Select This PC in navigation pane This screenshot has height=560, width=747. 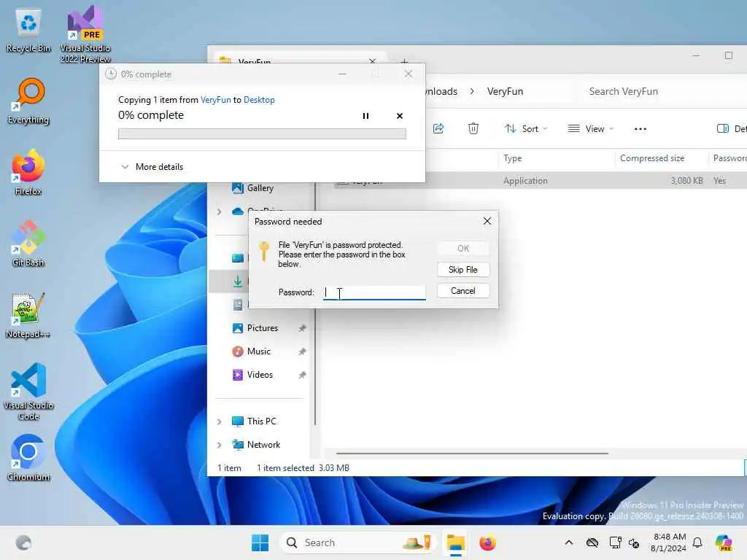click(x=261, y=421)
